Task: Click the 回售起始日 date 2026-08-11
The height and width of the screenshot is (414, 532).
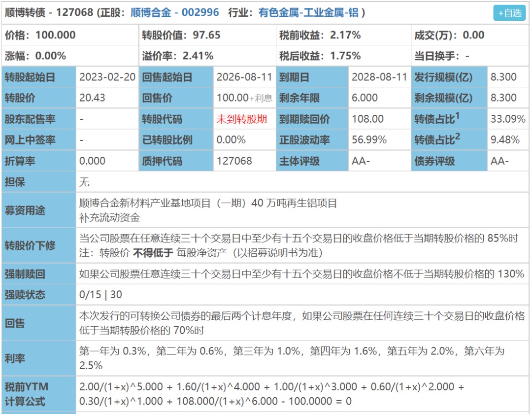Action: [244, 77]
